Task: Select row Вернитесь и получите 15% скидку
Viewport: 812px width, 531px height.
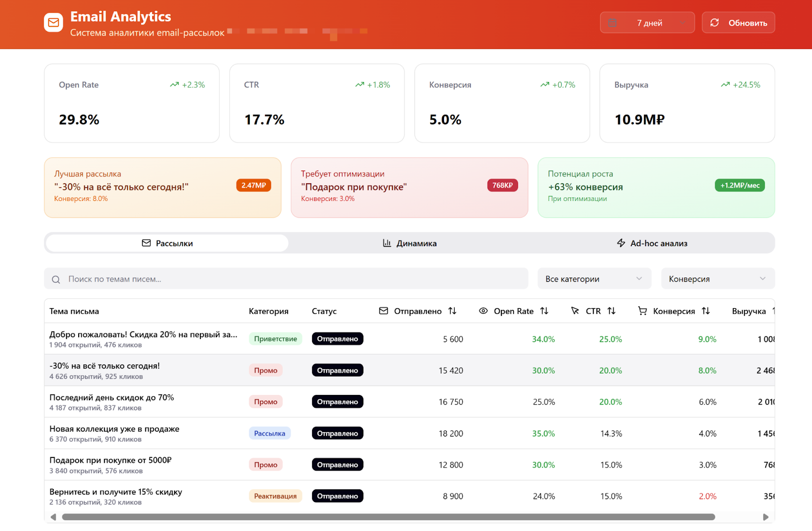Action: tap(410, 496)
